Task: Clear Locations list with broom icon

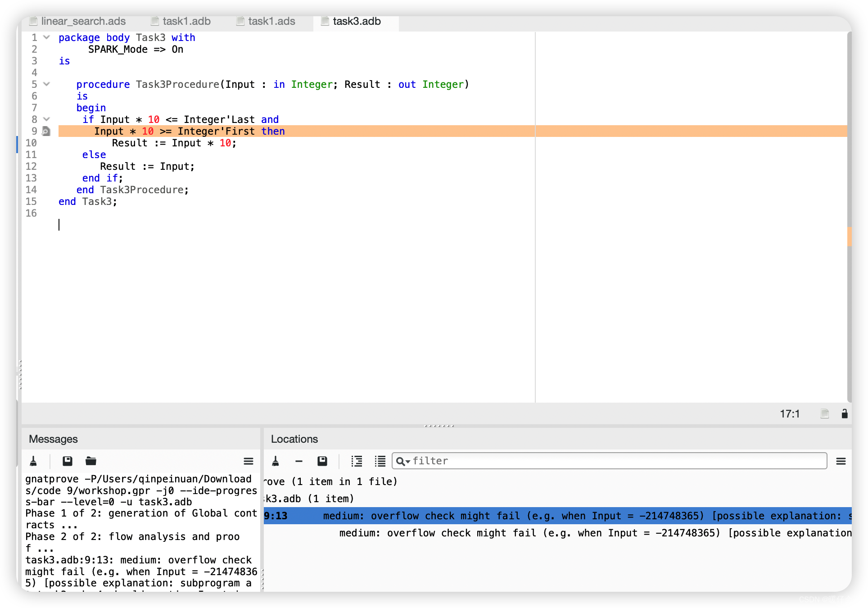Action: (x=276, y=461)
